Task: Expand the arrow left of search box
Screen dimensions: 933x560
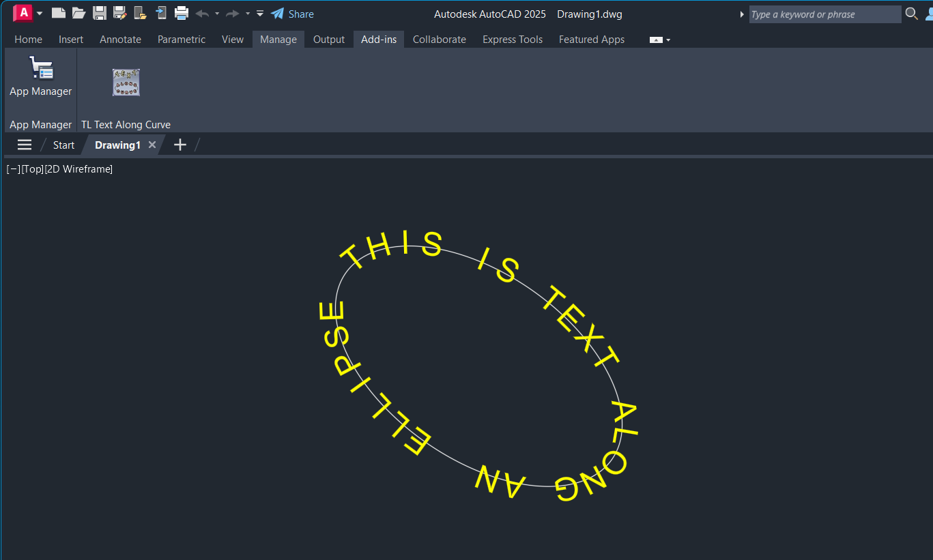Action: coord(742,14)
